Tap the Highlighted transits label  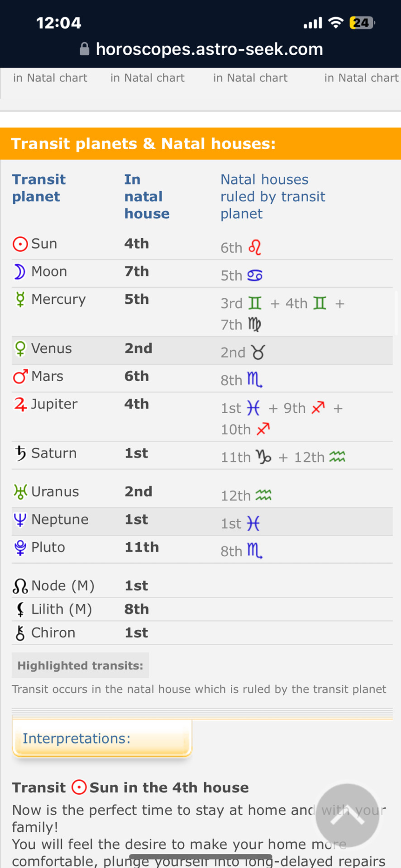click(x=80, y=665)
